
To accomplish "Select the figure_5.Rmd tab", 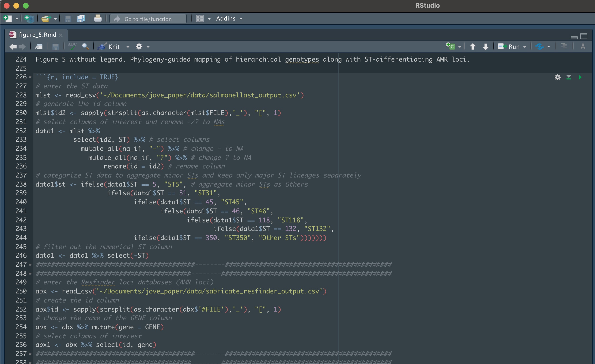I will [x=37, y=35].
